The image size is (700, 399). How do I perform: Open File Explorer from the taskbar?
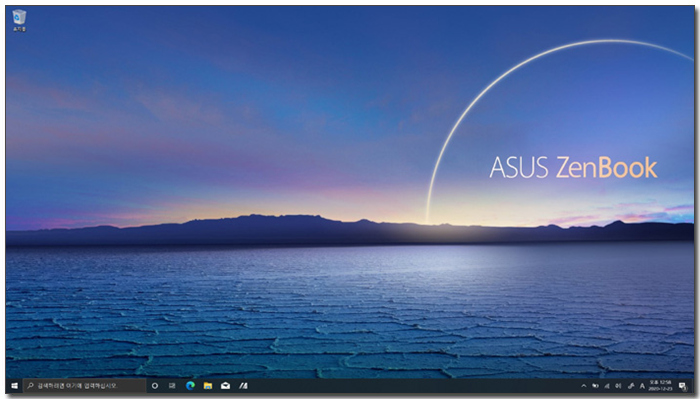pos(208,386)
